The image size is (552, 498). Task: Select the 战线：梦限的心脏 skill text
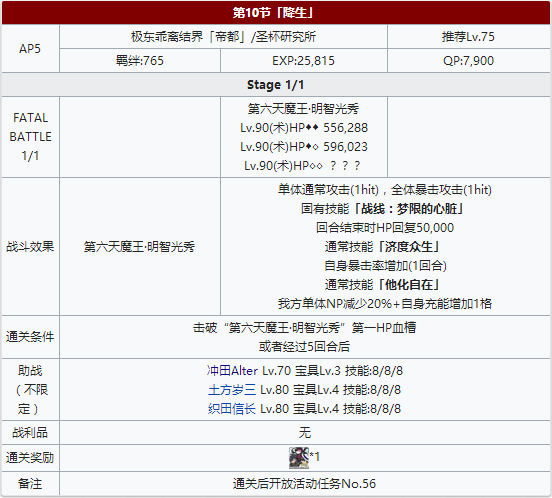[x=409, y=209]
